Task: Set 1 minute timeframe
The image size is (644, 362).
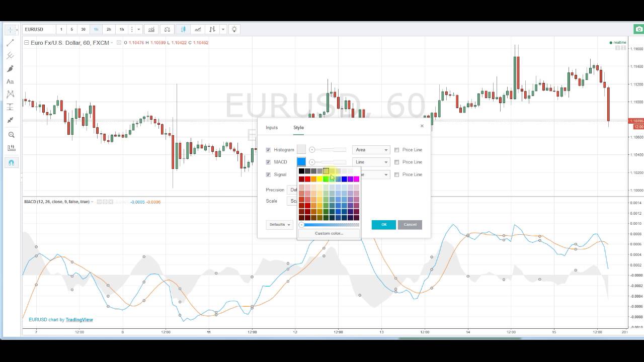Action: click(61, 29)
